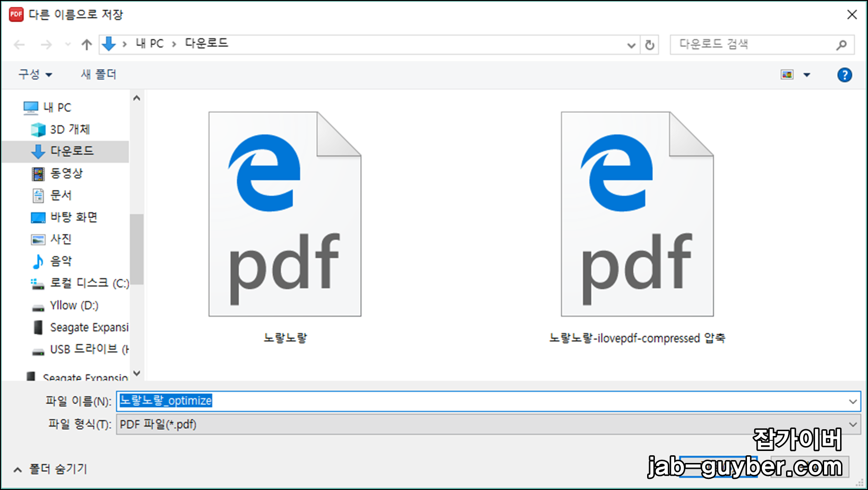The height and width of the screenshot is (490, 868).
Task: Select 다운로드 in the address breadcrumb
Action: [206, 43]
